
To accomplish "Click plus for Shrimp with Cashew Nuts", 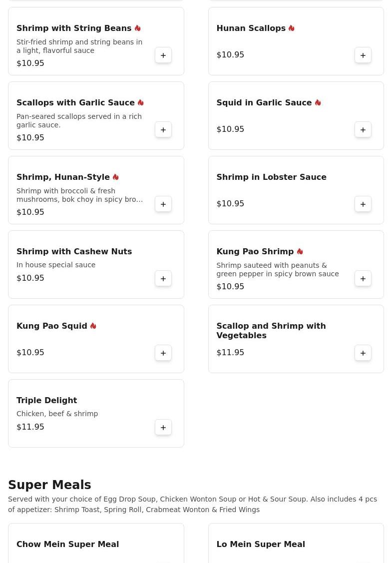I will (163, 279).
